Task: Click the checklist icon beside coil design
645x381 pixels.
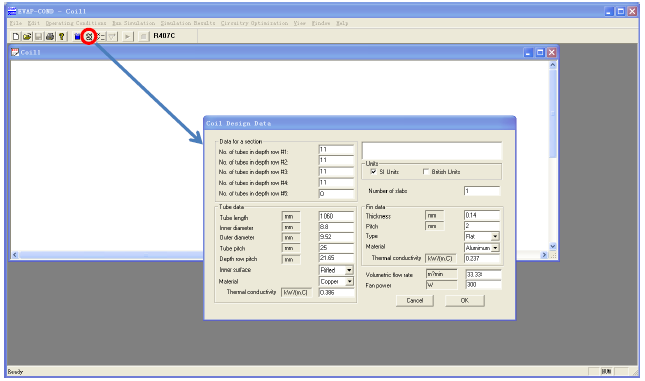Action: pos(100,37)
